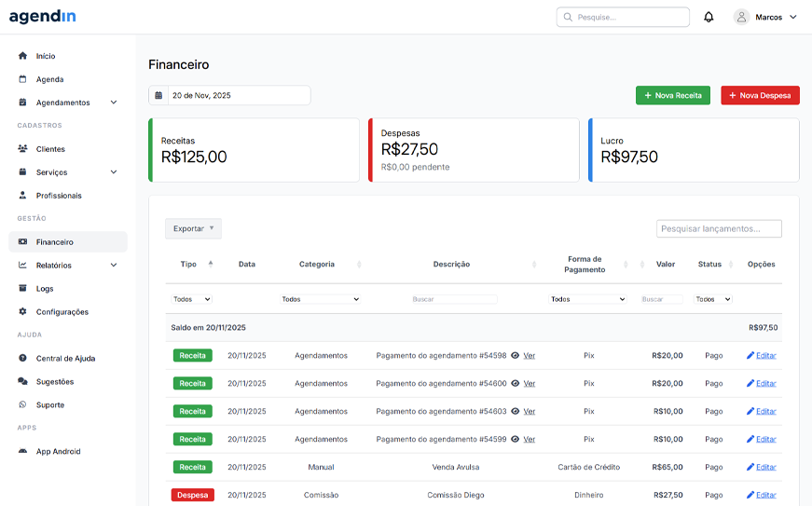Click the Logs archive icon
Image resolution: width=812 pixels, height=506 pixels.
pos(22,288)
